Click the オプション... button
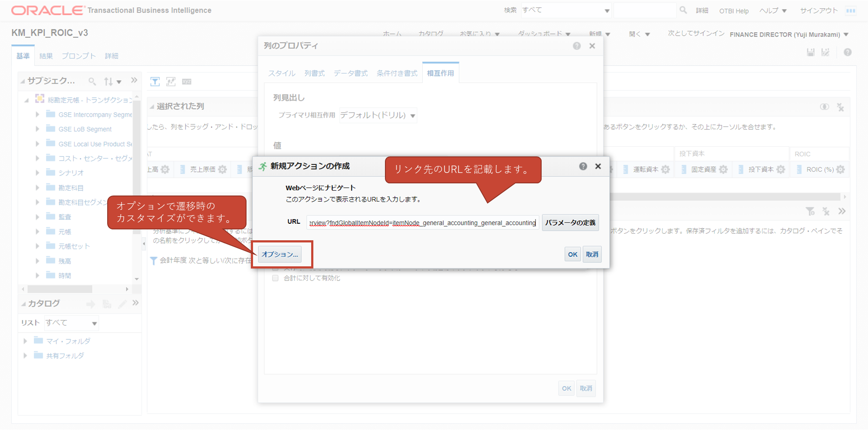This screenshot has height=431, width=868. tap(280, 254)
